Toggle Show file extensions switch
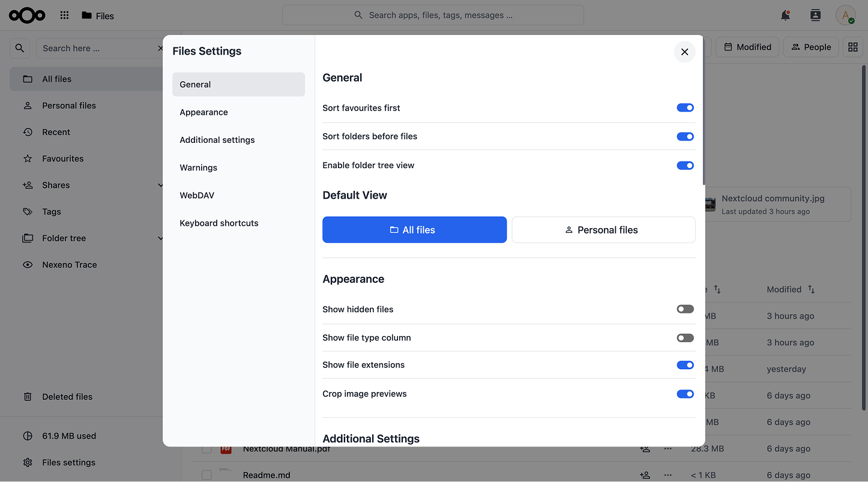 686,365
